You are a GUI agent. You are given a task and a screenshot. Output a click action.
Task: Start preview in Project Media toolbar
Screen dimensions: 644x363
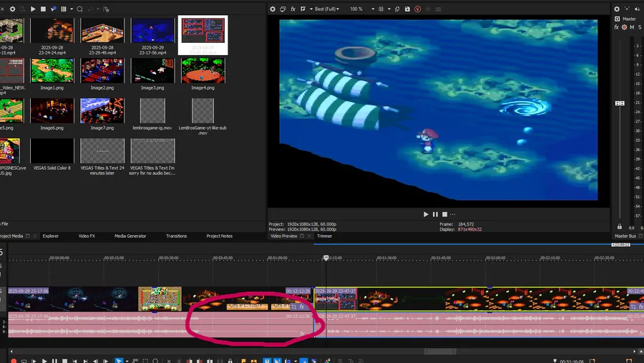point(33,9)
